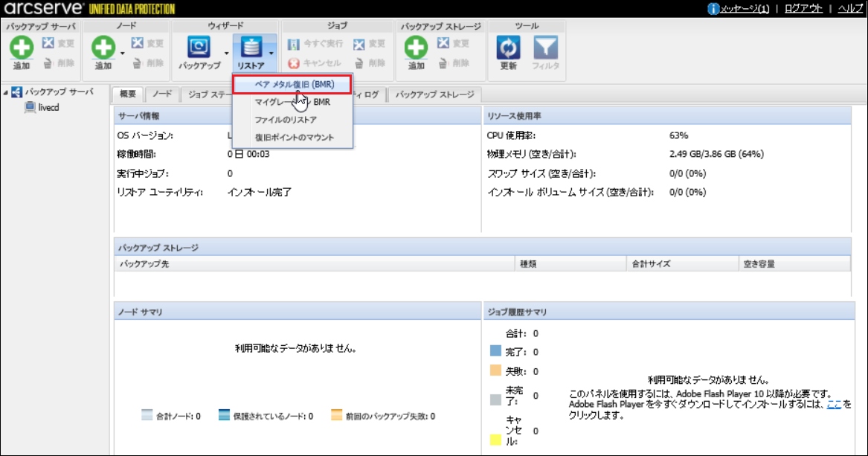Click the 種類 column header
The width and height of the screenshot is (868, 456).
point(570,264)
